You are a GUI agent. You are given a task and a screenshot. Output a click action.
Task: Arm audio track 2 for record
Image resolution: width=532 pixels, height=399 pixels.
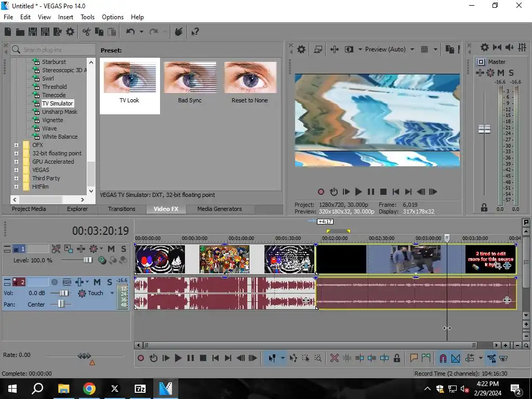tap(54, 282)
